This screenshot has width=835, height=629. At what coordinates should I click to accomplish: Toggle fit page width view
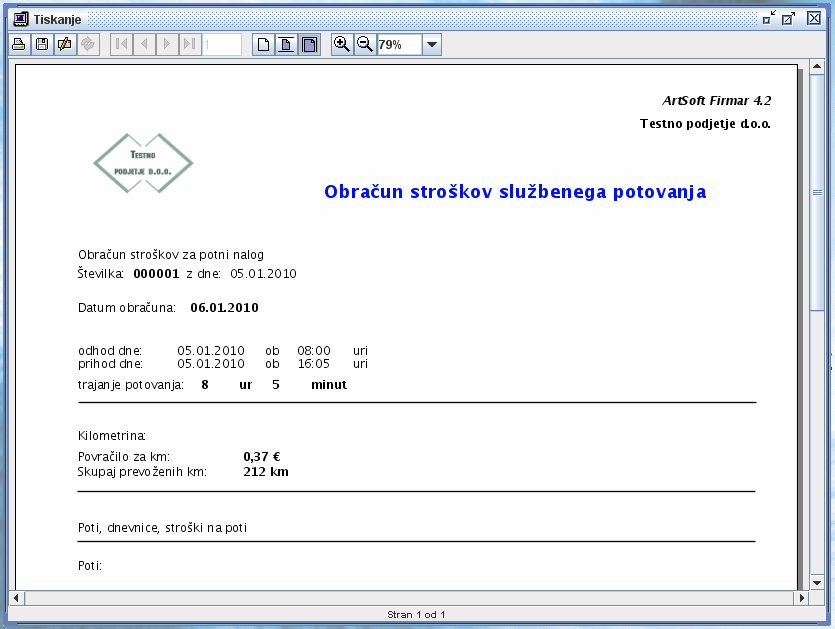pyautogui.click(x=286, y=45)
